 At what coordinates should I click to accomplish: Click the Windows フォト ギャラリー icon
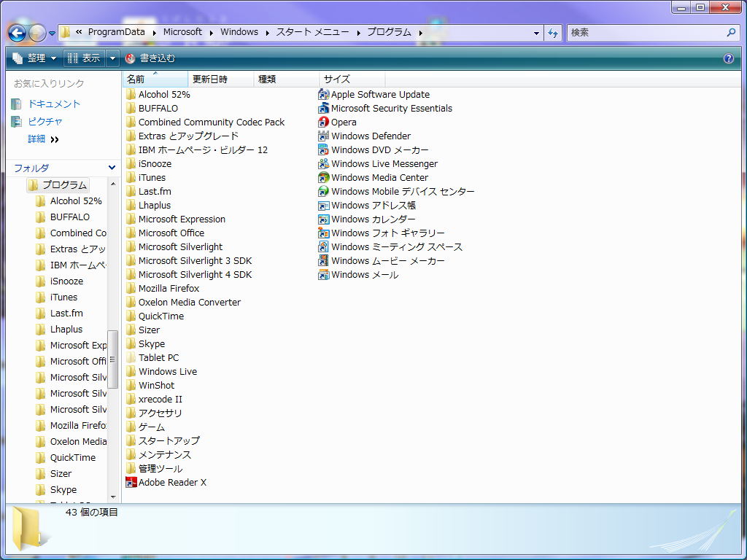click(x=323, y=233)
